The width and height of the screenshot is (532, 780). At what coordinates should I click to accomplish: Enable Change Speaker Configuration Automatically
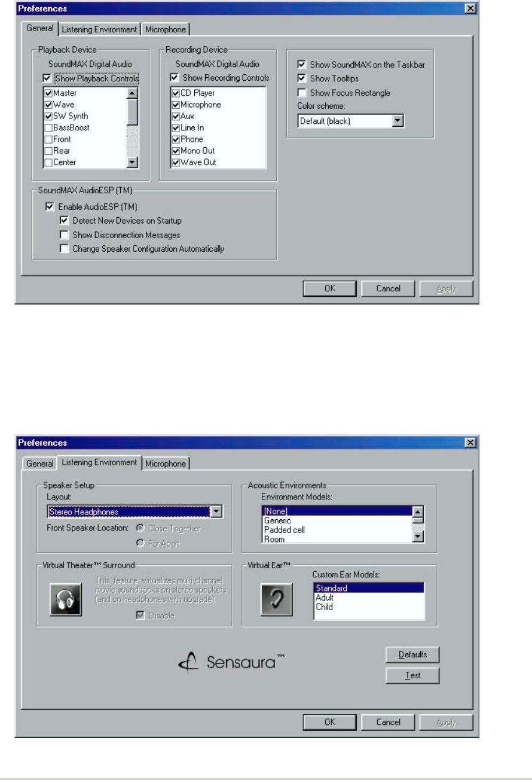point(64,249)
